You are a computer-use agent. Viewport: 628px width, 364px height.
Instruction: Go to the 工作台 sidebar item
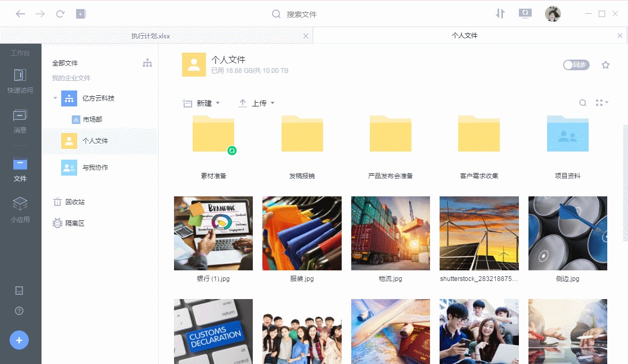click(20, 53)
